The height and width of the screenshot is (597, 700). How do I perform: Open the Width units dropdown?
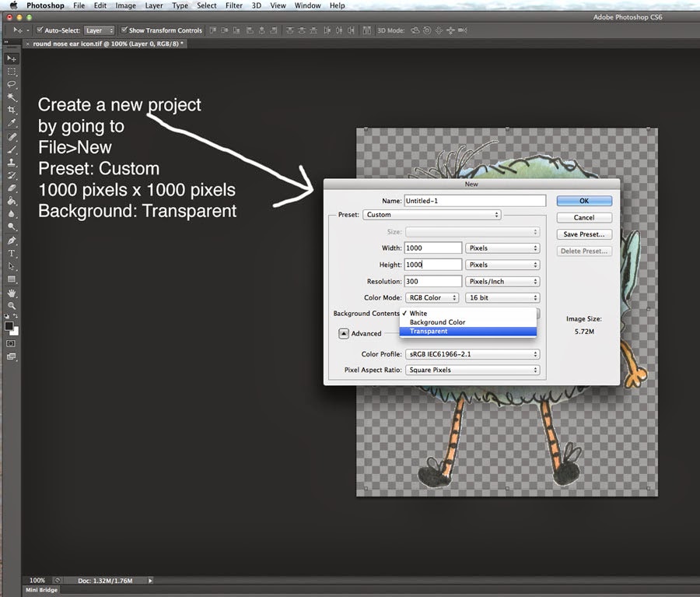point(502,248)
